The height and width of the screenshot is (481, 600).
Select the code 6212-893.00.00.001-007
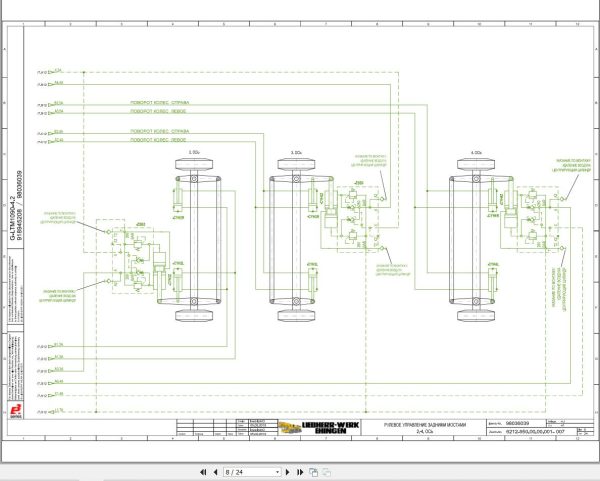(x=535, y=431)
